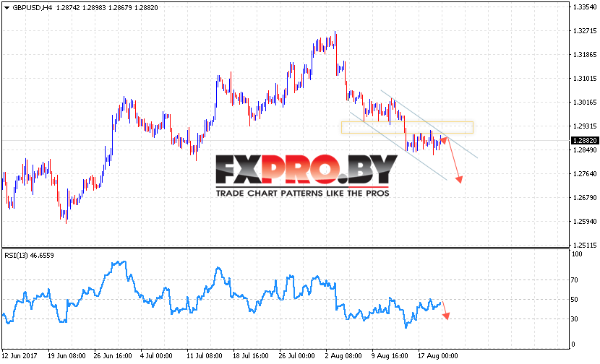The width and height of the screenshot is (600, 364).
Task: Click price axis label 1.30165
Action: (x=585, y=102)
